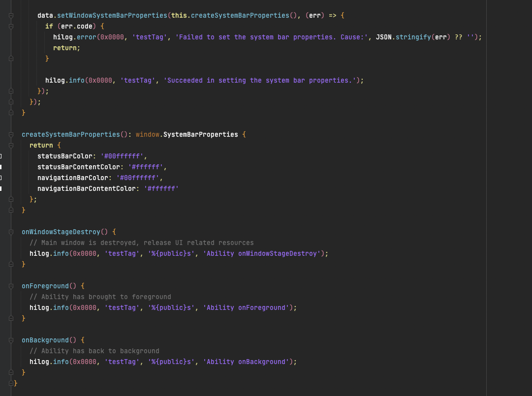Open navigationBarColor gutter color swatch
The width and height of the screenshot is (532, 396).
pyautogui.click(x=1, y=178)
